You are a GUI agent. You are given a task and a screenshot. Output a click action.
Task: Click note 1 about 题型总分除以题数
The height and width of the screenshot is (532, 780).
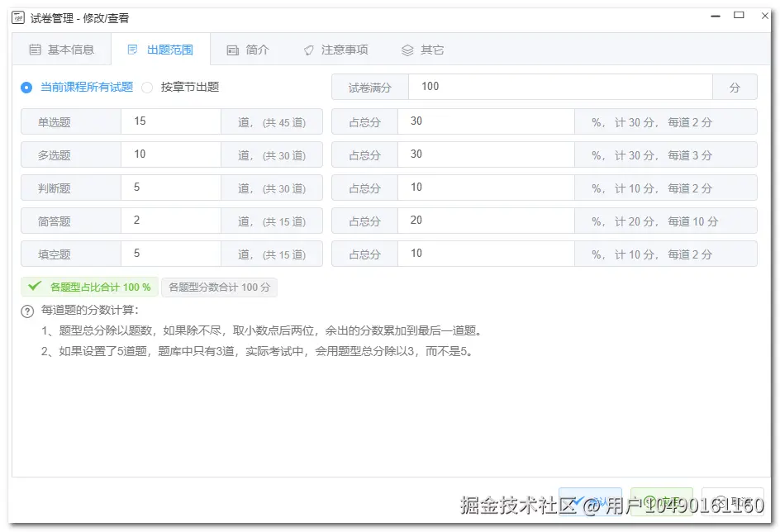[262, 330]
